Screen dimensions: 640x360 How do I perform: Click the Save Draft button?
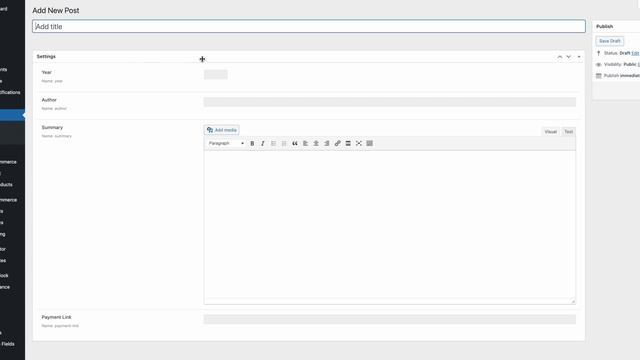point(609,41)
